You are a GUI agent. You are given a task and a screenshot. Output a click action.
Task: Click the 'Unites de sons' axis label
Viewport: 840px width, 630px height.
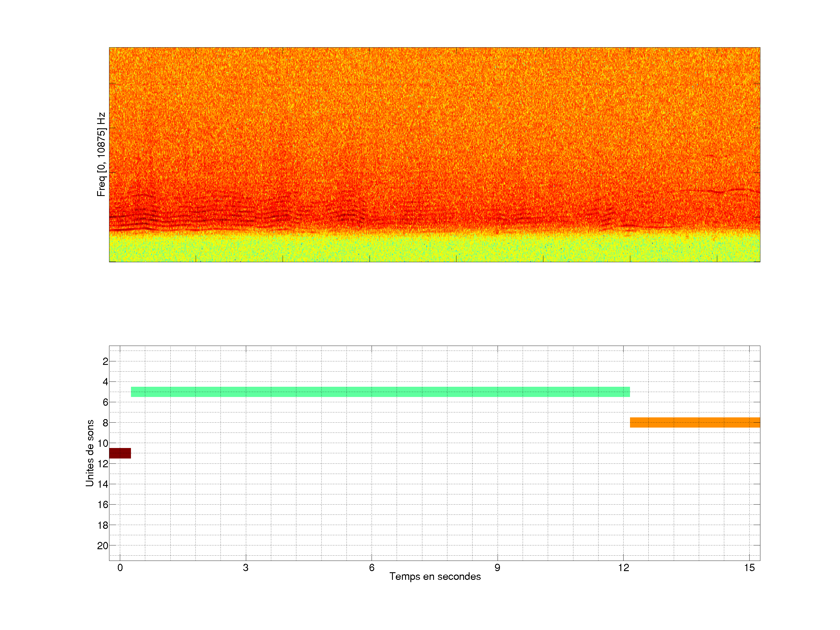pyautogui.click(x=90, y=453)
